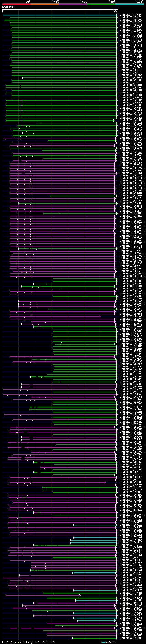Click the UniRef100_C6THV5 entry

(131, 72)
